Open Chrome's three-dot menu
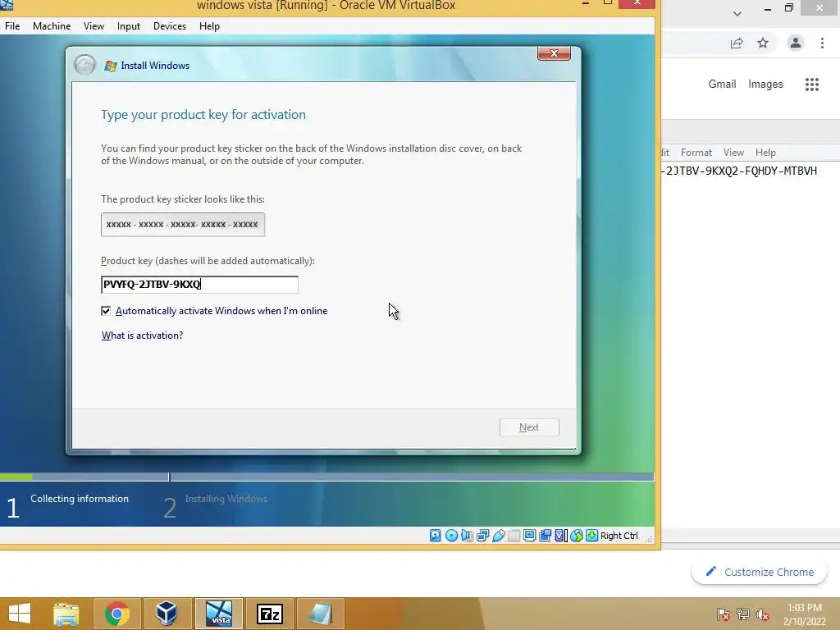 [822, 43]
